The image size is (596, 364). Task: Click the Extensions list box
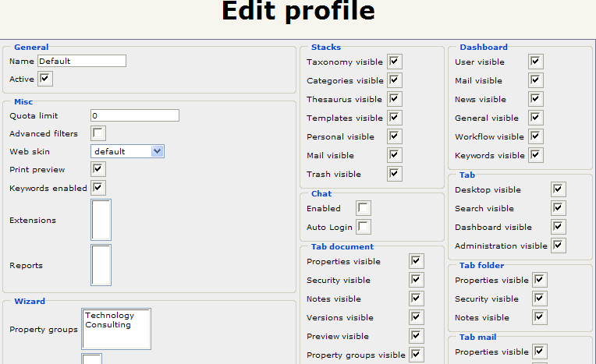[x=101, y=220]
